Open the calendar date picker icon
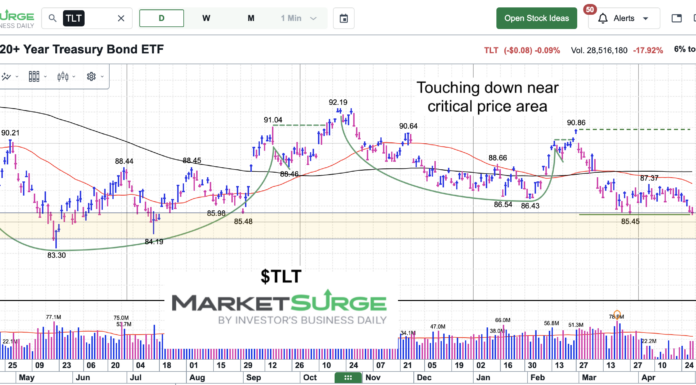The height and width of the screenshot is (385, 696). [344, 18]
